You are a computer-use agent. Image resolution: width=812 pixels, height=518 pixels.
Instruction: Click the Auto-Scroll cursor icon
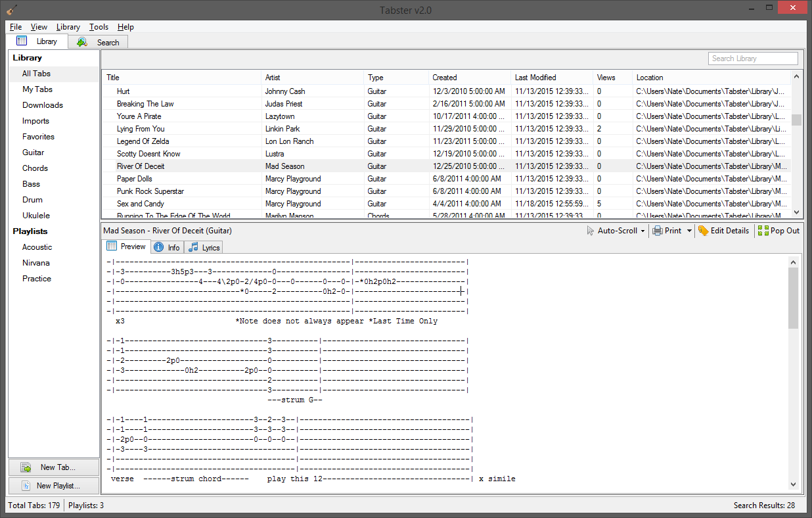[x=591, y=231]
